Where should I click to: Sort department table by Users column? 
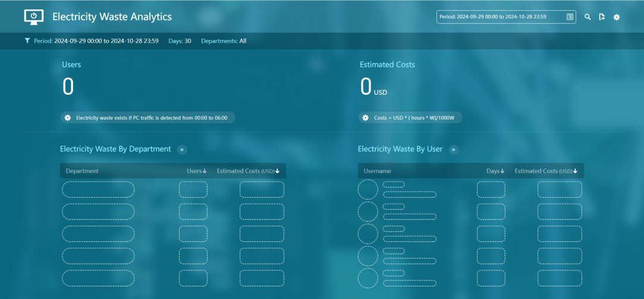[x=197, y=171]
